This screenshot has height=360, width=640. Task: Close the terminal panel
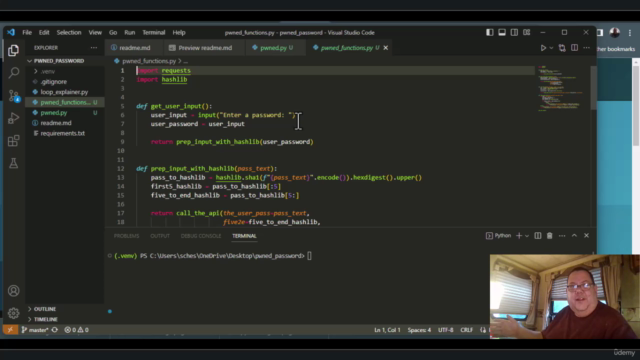[587, 236]
